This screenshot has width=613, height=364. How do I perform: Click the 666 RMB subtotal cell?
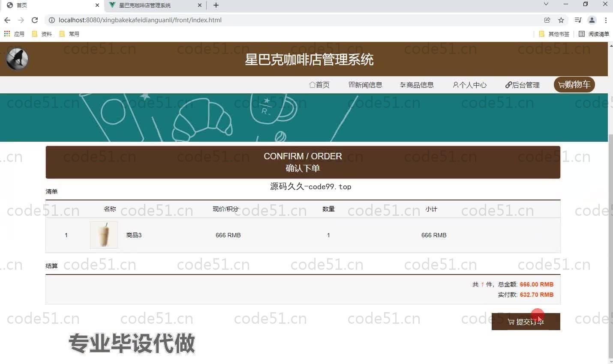[x=434, y=235]
